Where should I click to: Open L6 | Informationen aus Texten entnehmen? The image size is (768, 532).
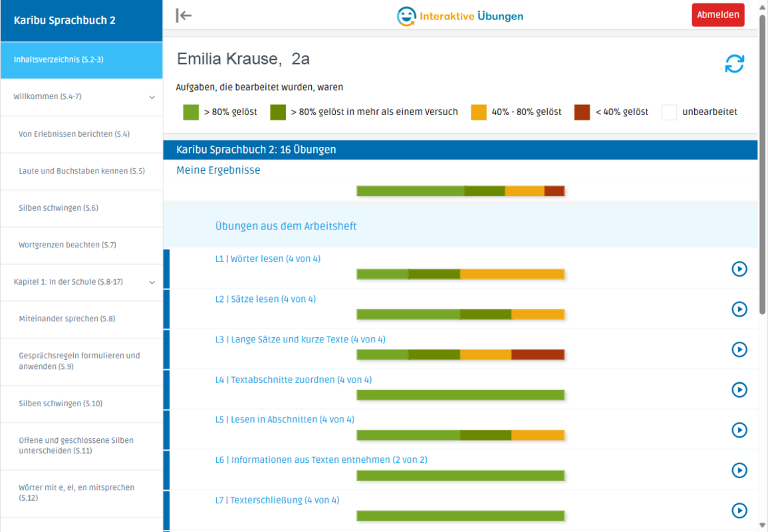tap(321, 460)
